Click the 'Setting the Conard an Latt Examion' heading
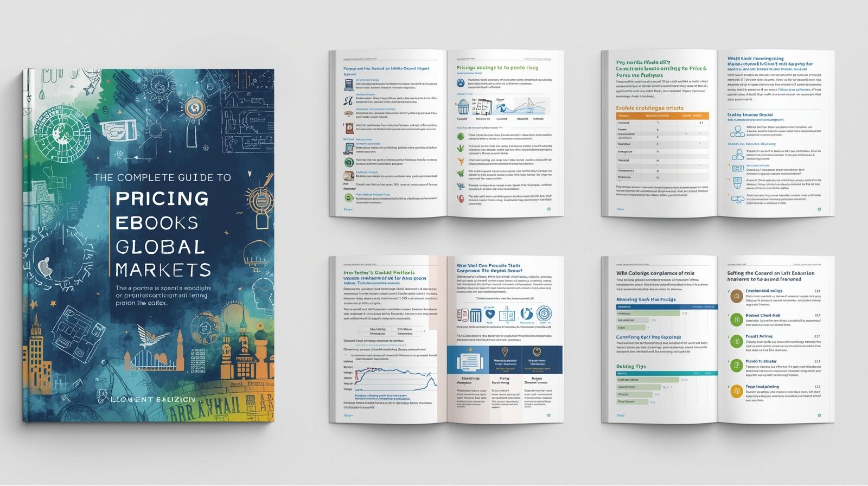 click(x=771, y=273)
